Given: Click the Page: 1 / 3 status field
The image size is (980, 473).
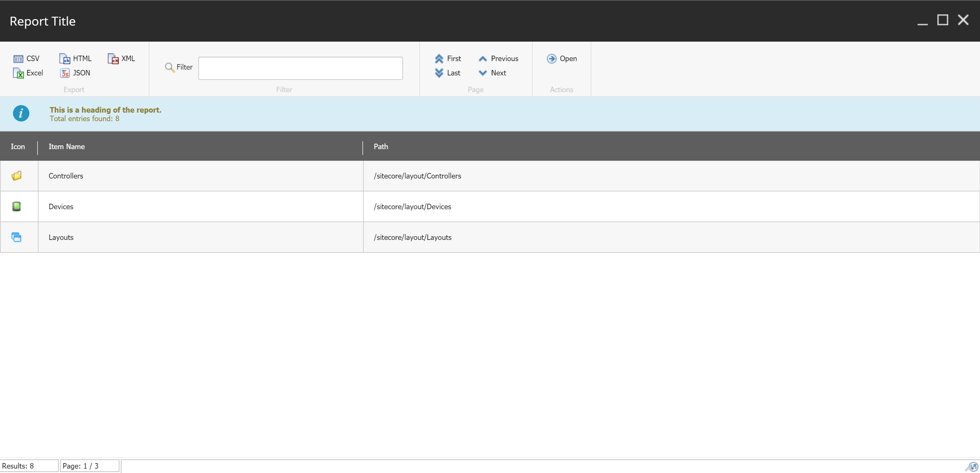Looking at the screenshot, I should [x=90, y=466].
